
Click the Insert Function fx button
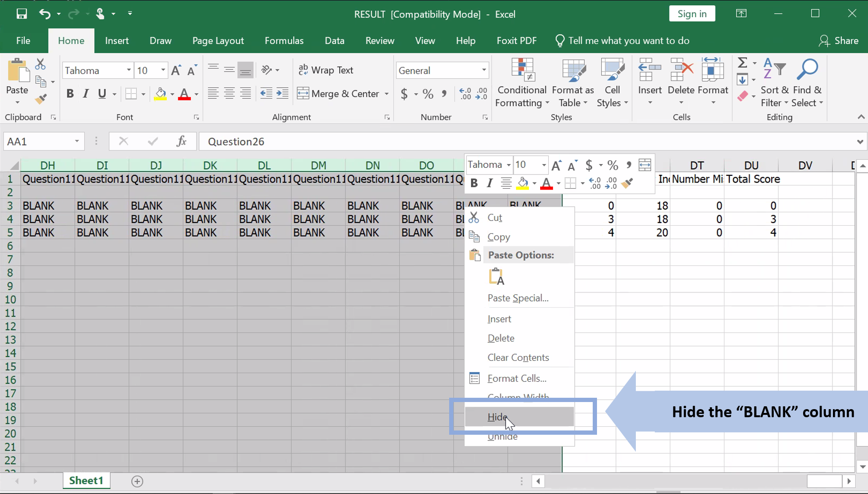coord(181,141)
